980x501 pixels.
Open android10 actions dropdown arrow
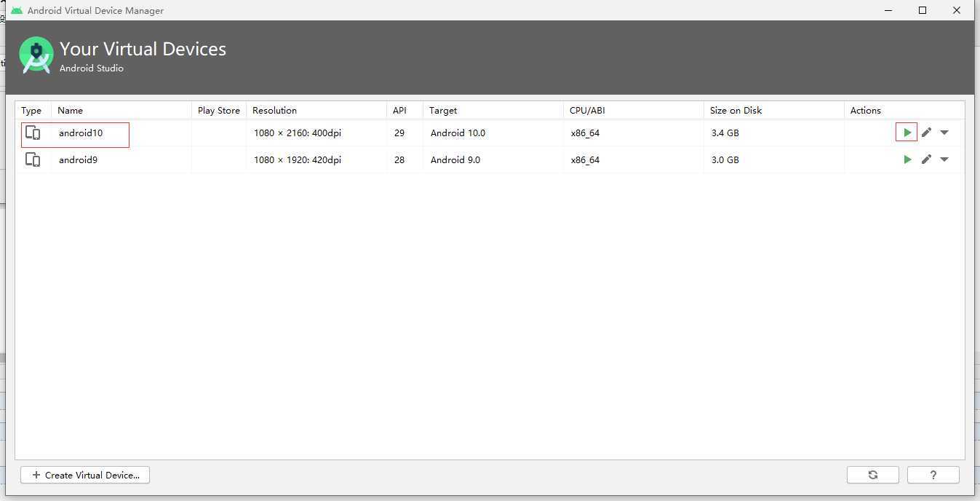point(944,133)
